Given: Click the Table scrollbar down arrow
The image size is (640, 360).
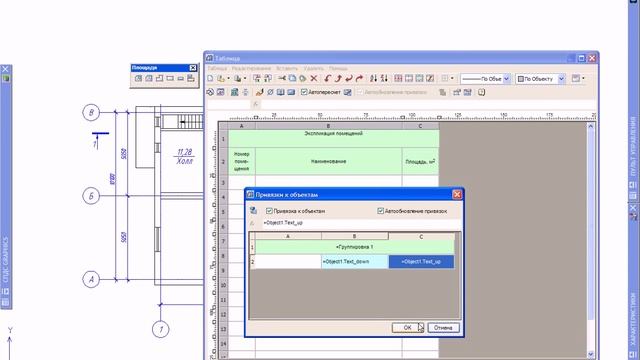Looking at the screenshot, I should [591, 354].
